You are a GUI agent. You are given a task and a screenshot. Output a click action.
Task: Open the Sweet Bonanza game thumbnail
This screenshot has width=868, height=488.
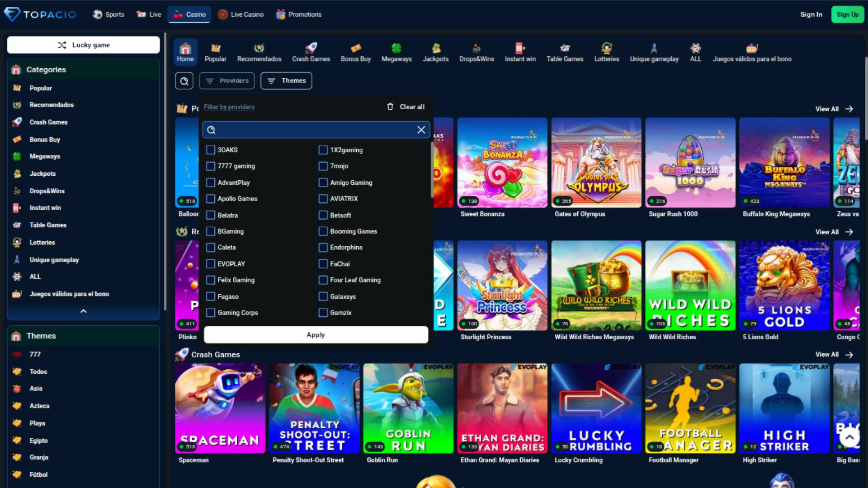coord(502,162)
